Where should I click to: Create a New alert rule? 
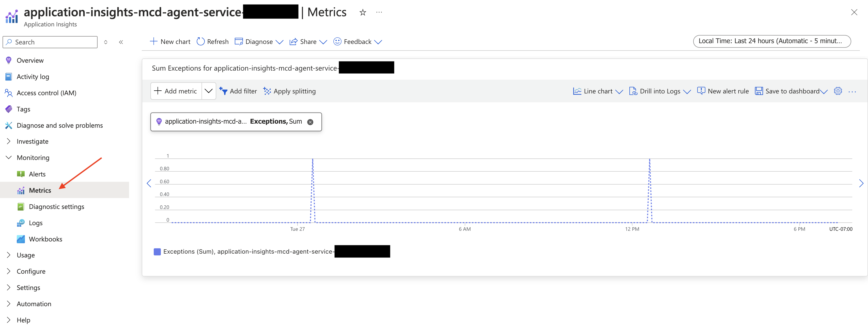point(723,91)
